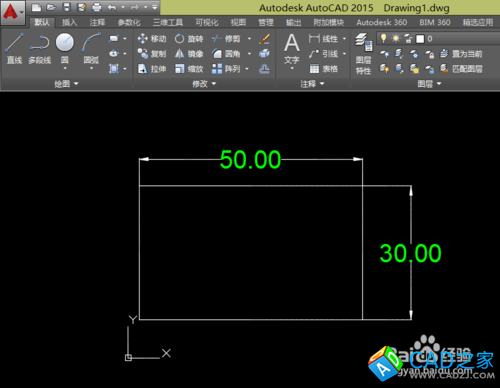Screen dimensions: 500x388
Task: Activate the Rotate (旋转) tool
Action: point(189,39)
